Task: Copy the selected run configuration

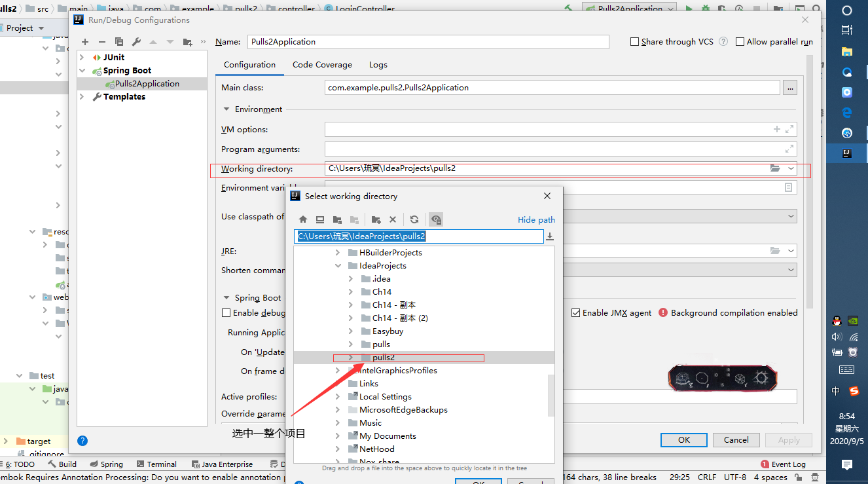Action: point(119,42)
